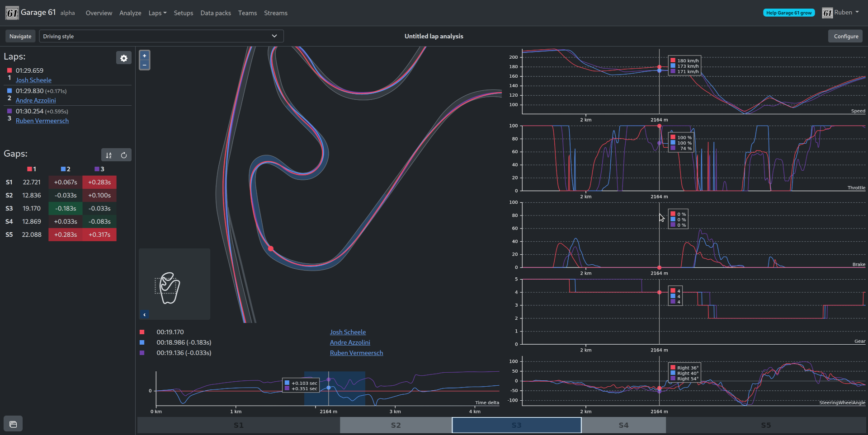The width and height of the screenshot is (868, 435).
Task: Toggle Josh Scheele's red lap color square
Action: 9,70
